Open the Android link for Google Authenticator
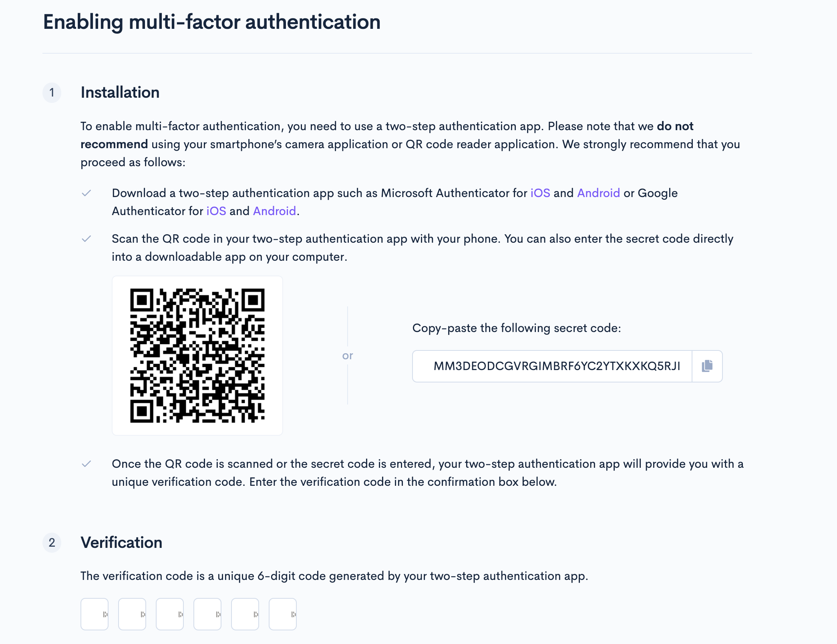The width and height of the screenshot is (837, 644). click(274, 211)
